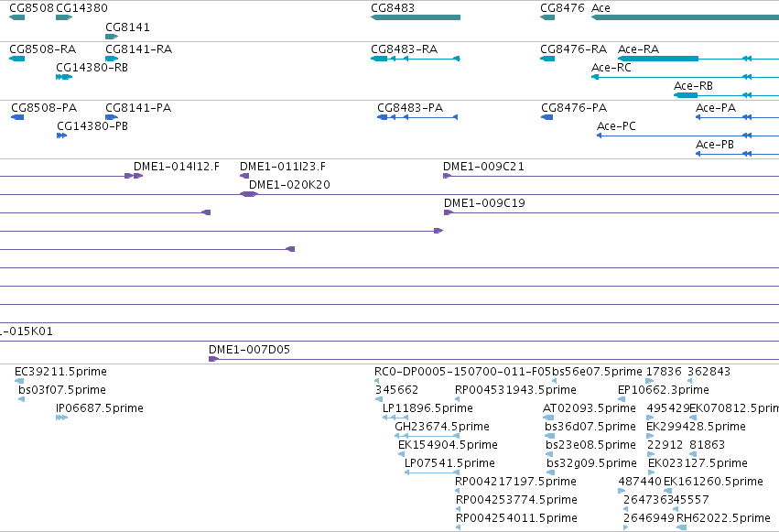Click the CG14380-RB transcript glyph
This screenshot has height=532, width=779.
64,77
